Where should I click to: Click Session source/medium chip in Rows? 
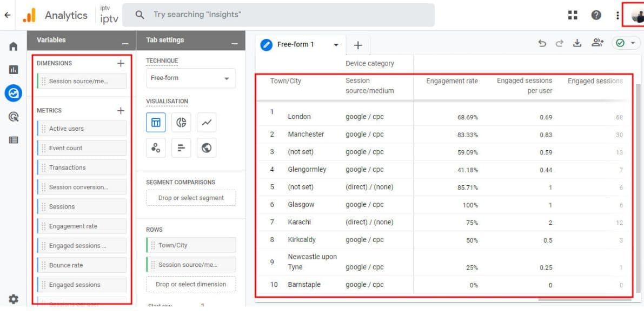[x=191, y=265]
